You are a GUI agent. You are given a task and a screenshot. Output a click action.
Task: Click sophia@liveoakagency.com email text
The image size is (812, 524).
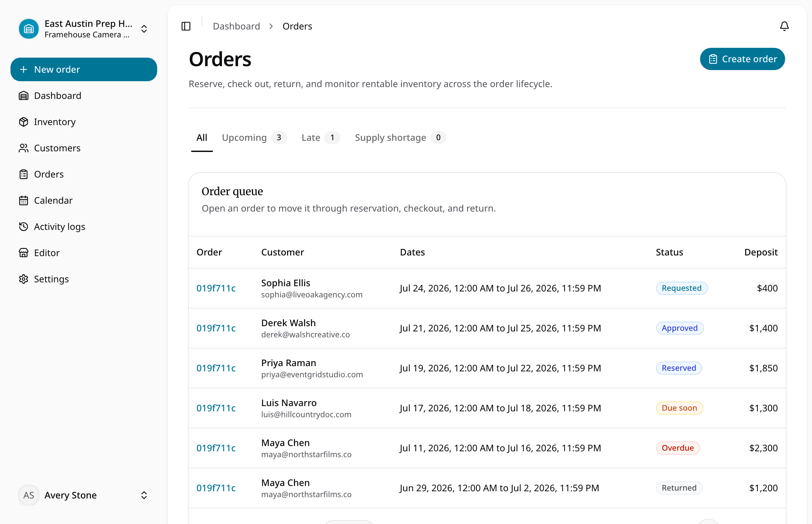coord(312,295)
